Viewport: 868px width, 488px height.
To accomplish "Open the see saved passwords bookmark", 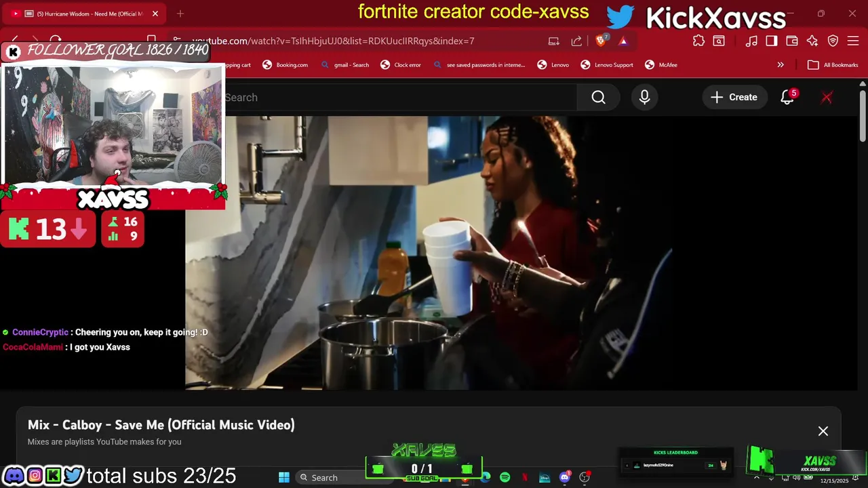I will tap(479, 65).
